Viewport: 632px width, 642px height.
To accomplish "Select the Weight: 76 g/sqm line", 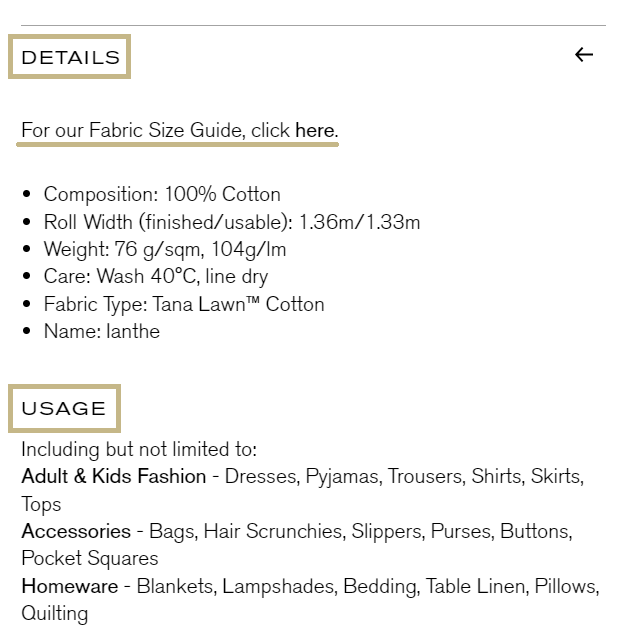I will 165,249.
